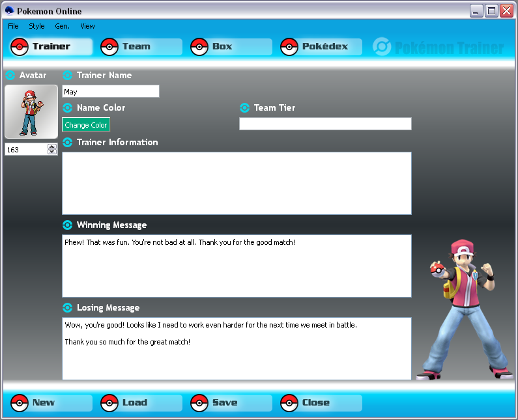Click the avatar number field showing 163

click(x=26, y=150)
